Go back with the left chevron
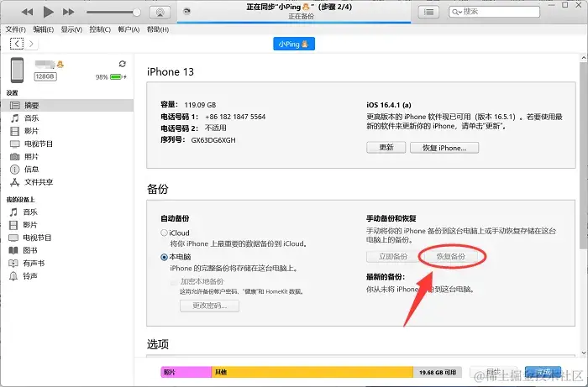This screenshot has width=588, height=387. [x=17, y=44]
